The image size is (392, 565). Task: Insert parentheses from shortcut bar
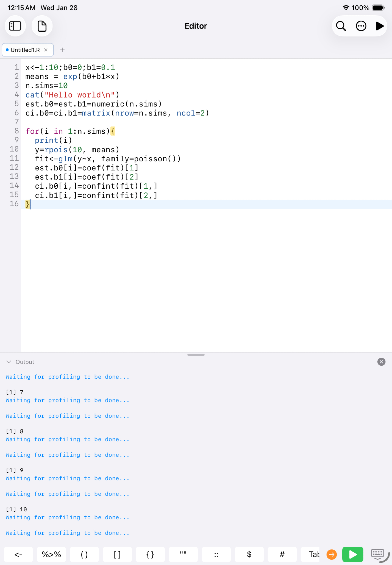(84, 555)
